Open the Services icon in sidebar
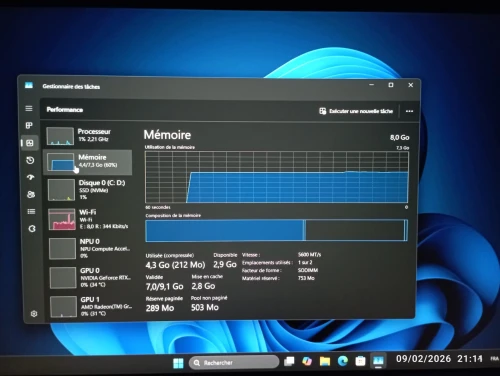Image resolution: width=500 pixels, height=376 pixels. coord(32,229)
